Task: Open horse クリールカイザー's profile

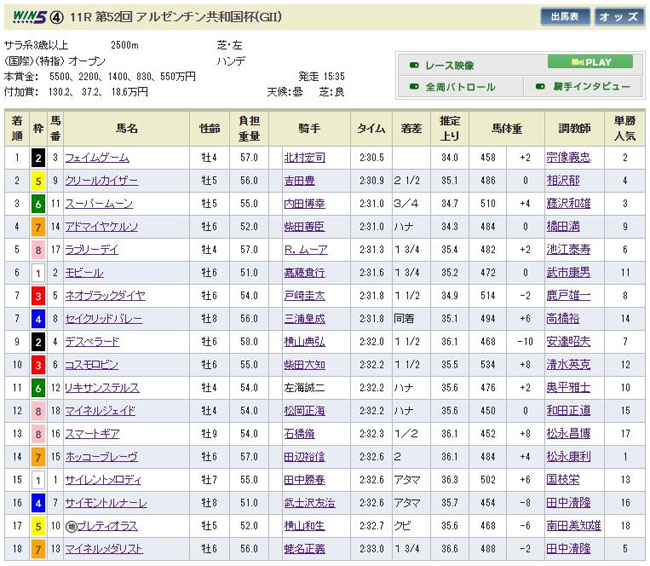Action: click(101, 180)
